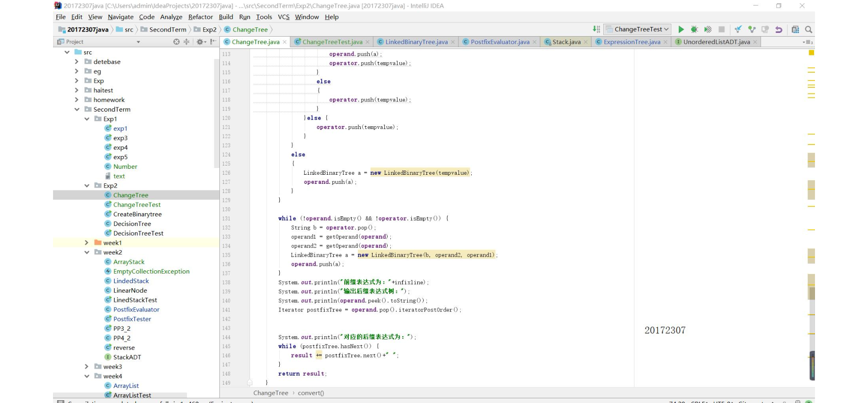The width and height of the screenshot is (868, 403).
Task: Switch to the ChangeTreeTest.java tab
Action: point(332,42)
